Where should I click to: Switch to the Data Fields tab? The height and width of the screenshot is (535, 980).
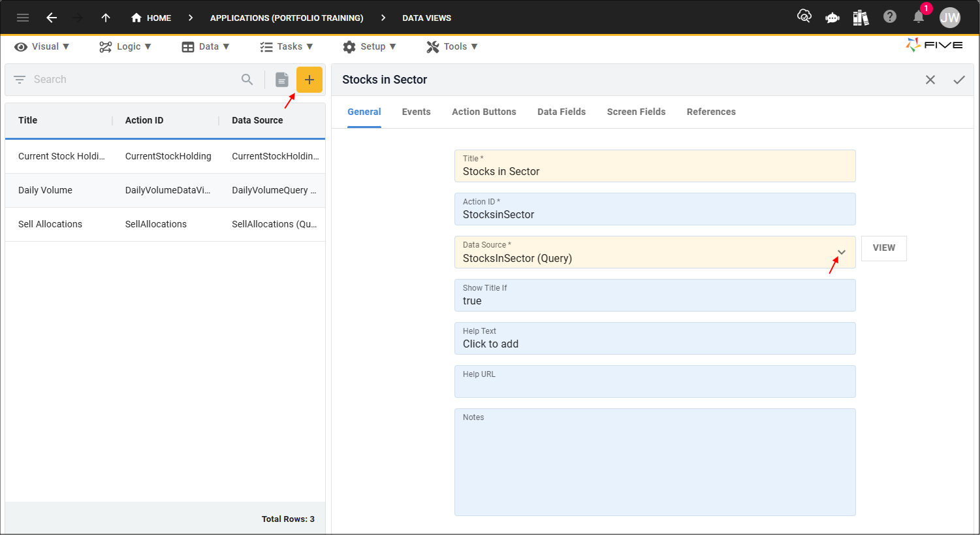561,112
